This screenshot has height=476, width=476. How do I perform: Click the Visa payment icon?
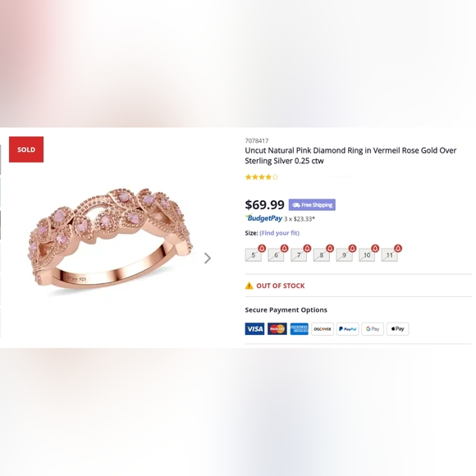tap(254, 329)
